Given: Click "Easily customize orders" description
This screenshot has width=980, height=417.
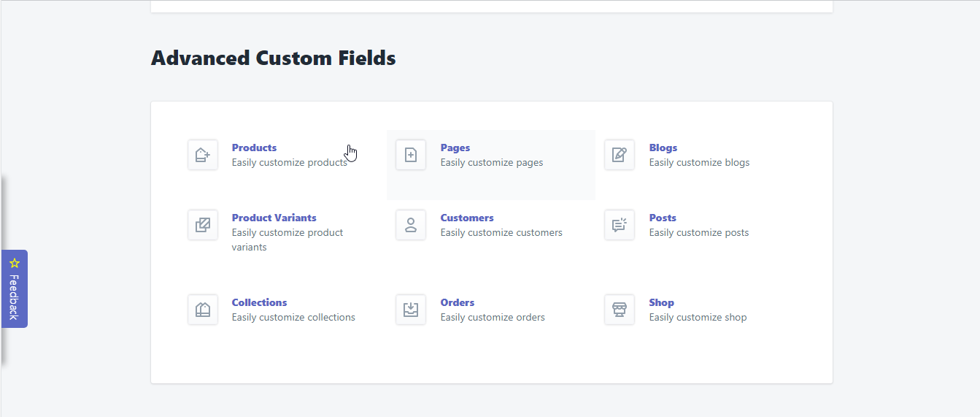Looking at the screenshot, I should [x=493, y=317].
